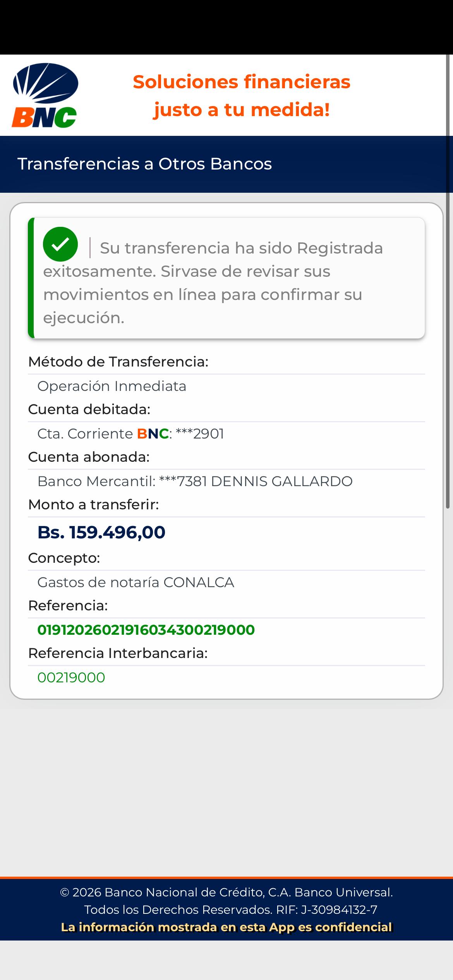The height and width of the screenshot is (980, 453).
Task: Select the Banco Mercantil DENNIS GALLARDO recipient
Action: [x=195, y=481]
